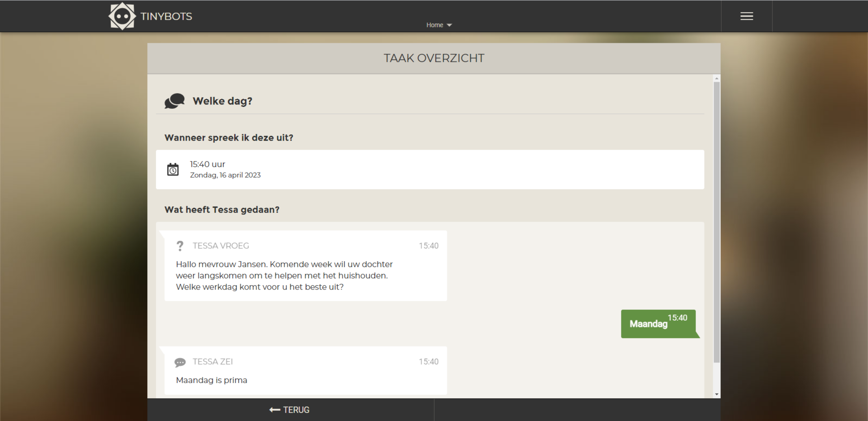Click the chat bubble icon near Tessa zei
This screenshot has height=421, width=868.
pos(180,362)
